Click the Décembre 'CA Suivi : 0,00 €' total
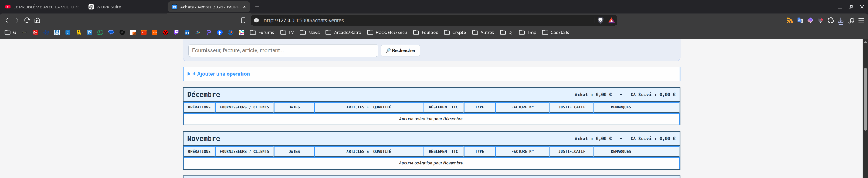Screen dimensions: 868x178 653,95
